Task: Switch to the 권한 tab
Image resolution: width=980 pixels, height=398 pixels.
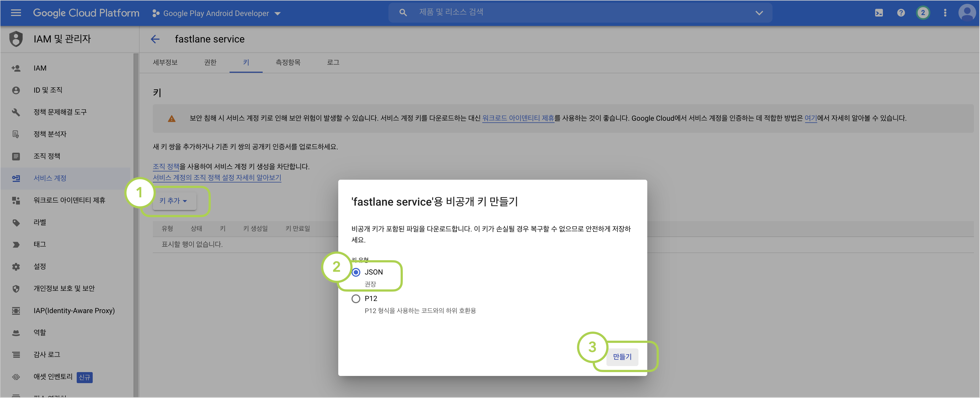Action: 210,62
